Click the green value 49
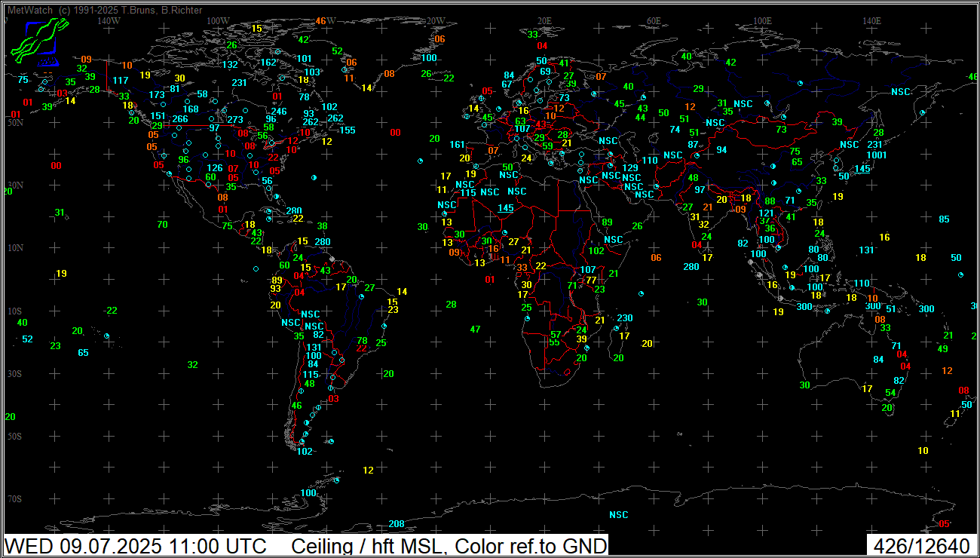 tap(942, 349)
